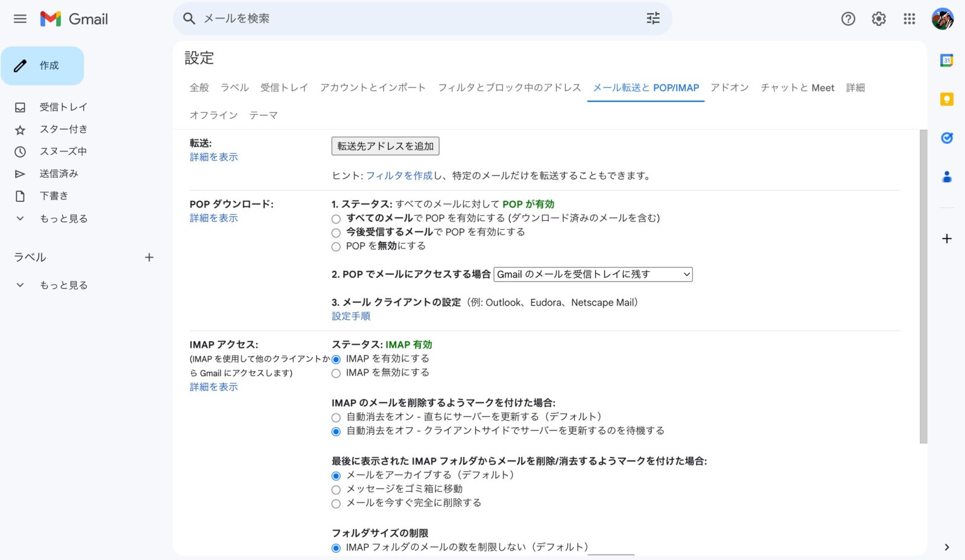Screen dimensions: 965x560
Task: Open Contacts in side panel
Action: click(x=947, y=177)
